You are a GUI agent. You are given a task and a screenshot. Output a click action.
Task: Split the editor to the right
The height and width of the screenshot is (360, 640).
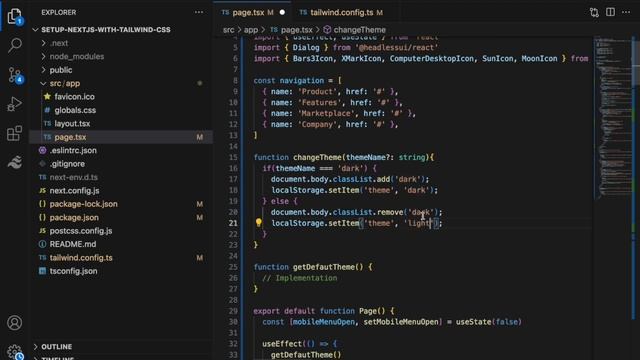coord(610,12)
